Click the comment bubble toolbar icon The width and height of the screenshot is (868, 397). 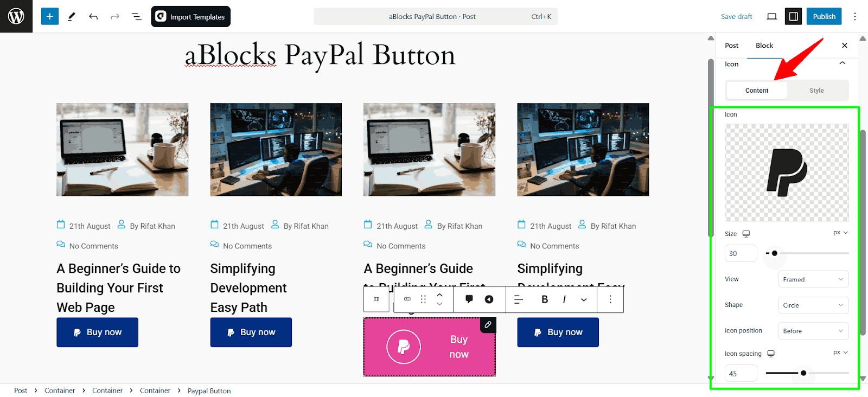[x=469, y=299]
